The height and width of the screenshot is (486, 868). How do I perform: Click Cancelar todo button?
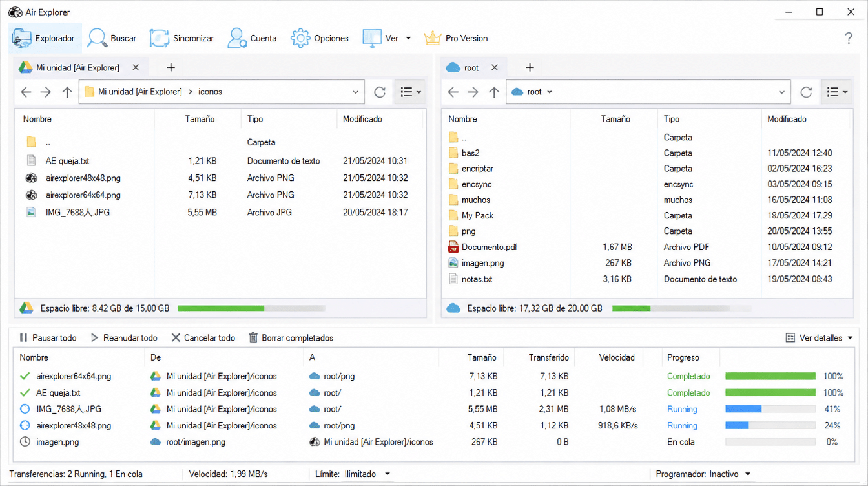click(x=203, y=337)
